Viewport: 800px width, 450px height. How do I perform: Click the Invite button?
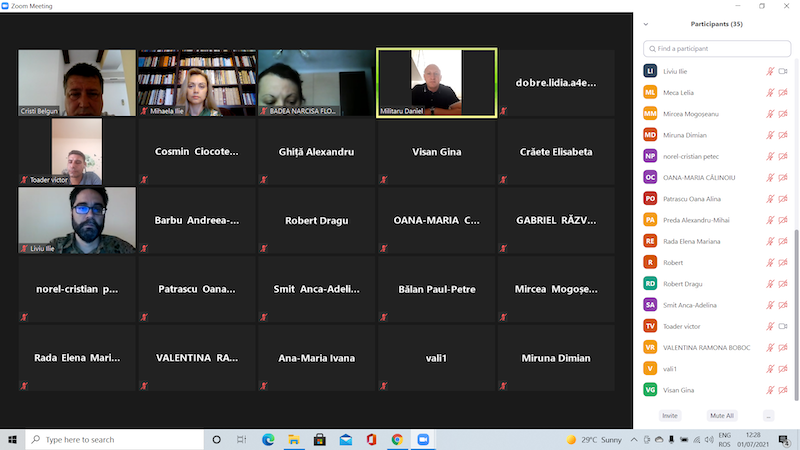669,415
